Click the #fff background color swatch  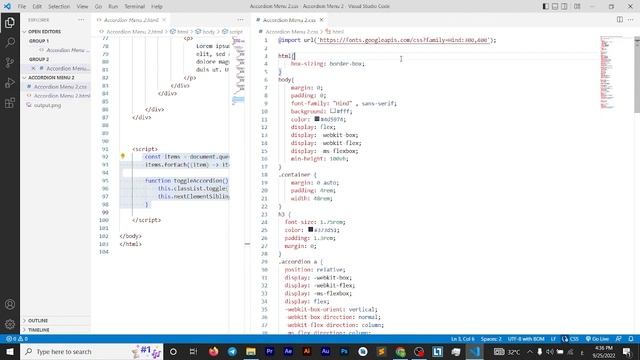click(333, 111)
